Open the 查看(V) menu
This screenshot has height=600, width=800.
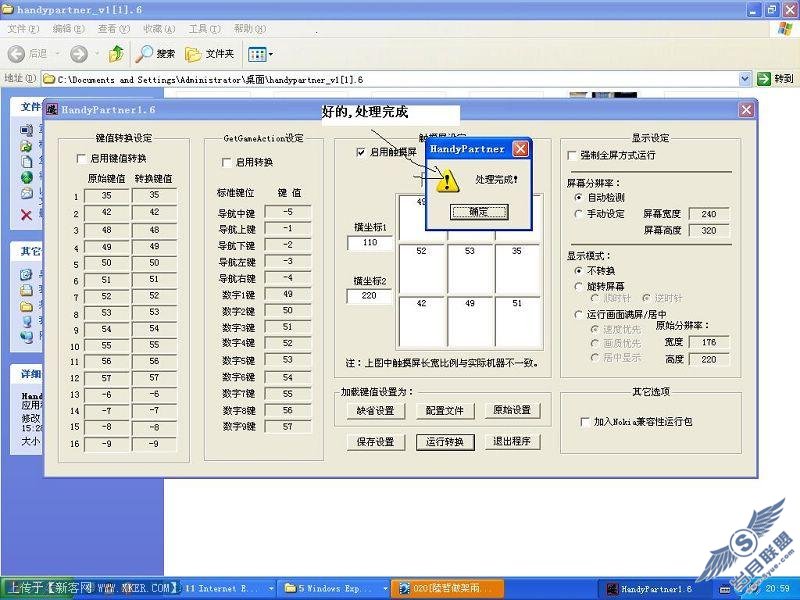pos(114,29)
